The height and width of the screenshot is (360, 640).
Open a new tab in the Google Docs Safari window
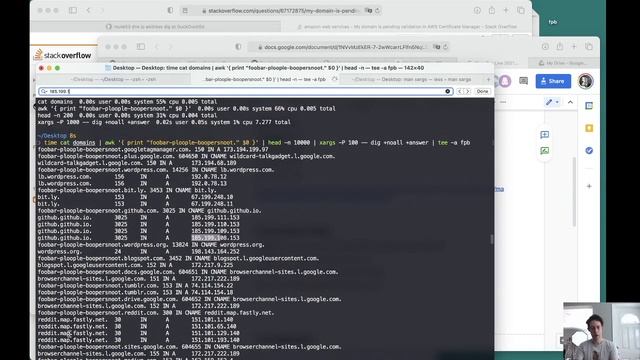tap(574, 47)
